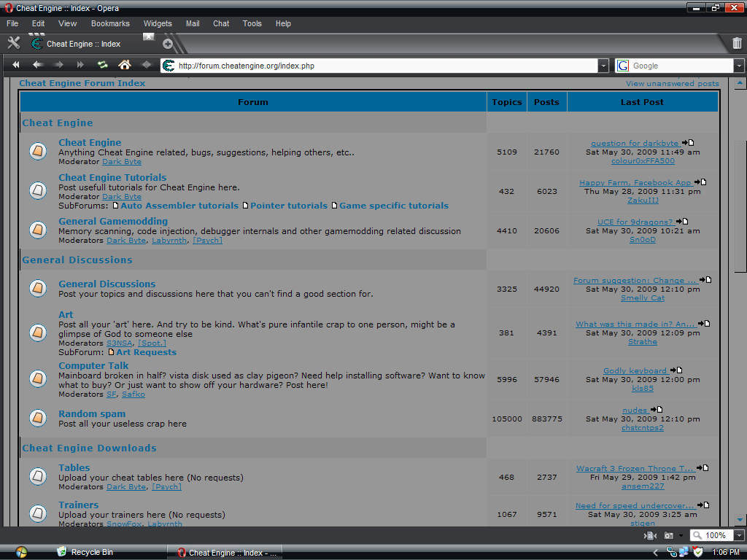Click the Cheat Engine forum folder icon
Image resolution: width=747 pixels, height=560 pixels.
(38, 152)
